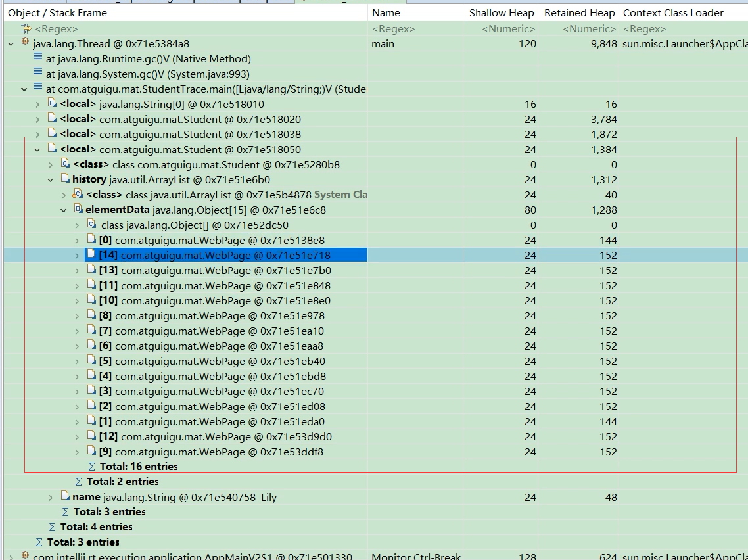The width and height of the screenshot is (748, 560).
Task: Click retained heap value 9,848
Action: point(604,44)
